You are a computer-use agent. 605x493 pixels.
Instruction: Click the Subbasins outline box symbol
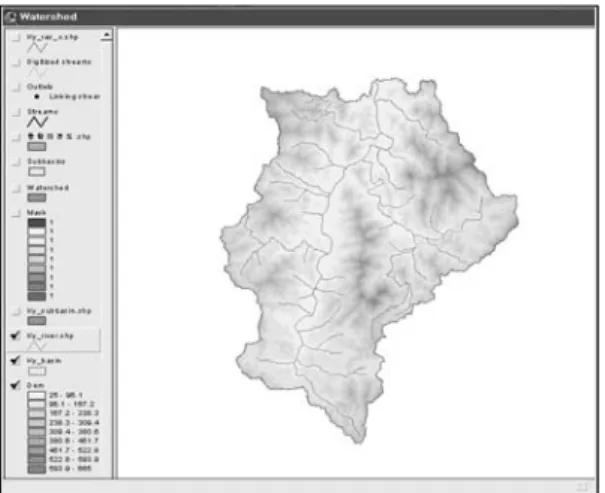click(37, 172)
